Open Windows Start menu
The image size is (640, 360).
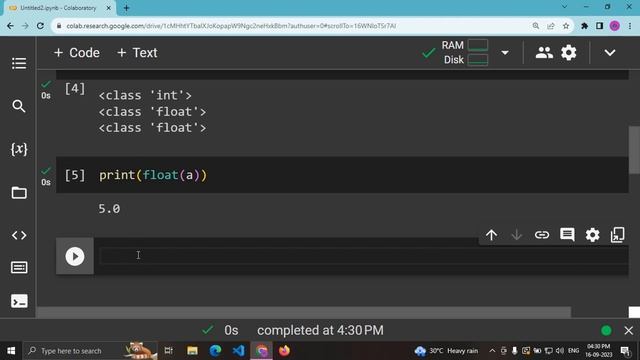(11, 351)
